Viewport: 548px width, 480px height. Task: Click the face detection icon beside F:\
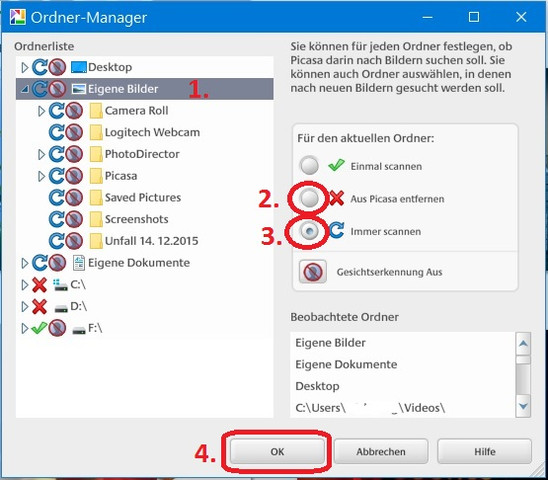(57, 328)
